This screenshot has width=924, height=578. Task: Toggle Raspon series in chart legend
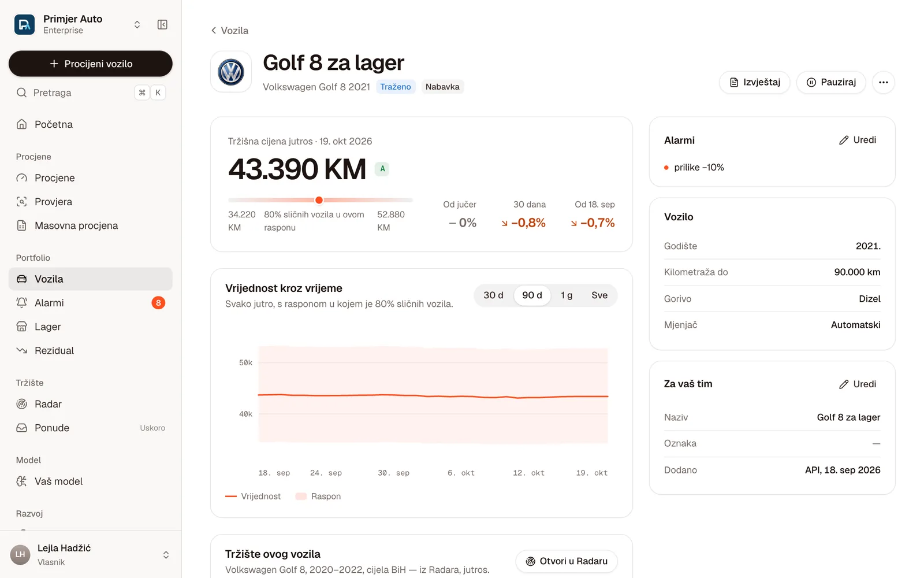pyautogui.click(x=318, y=497)
